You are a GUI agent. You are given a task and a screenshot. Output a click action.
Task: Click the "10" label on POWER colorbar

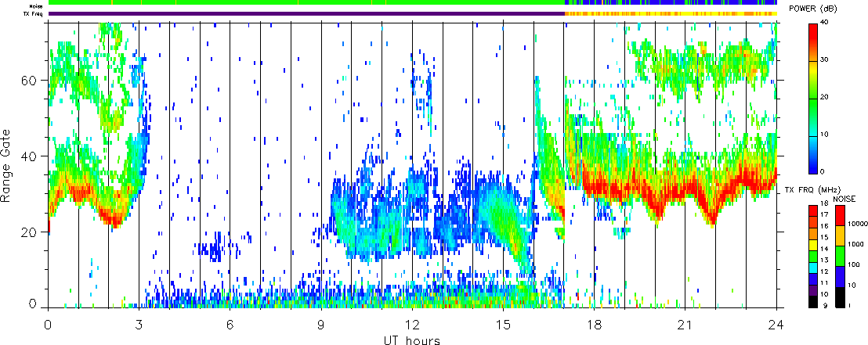pos(824,135)
